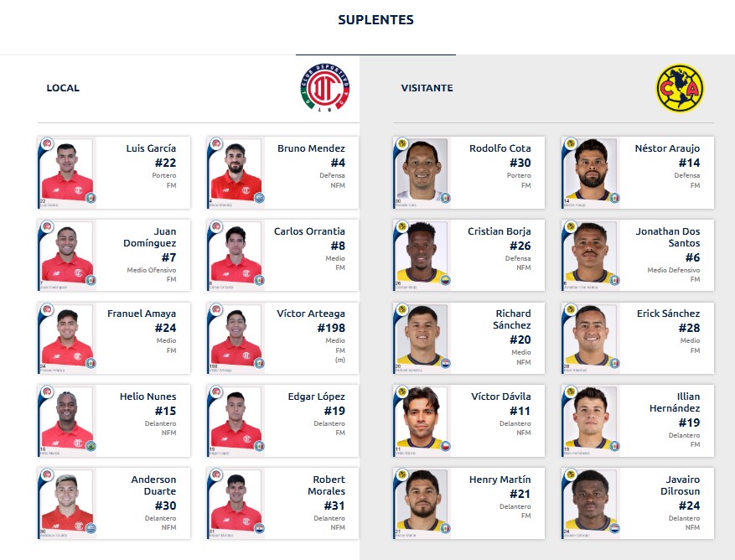
Task: Open Jonathan Dos Santos player name
Action: [x=667, y=237]
